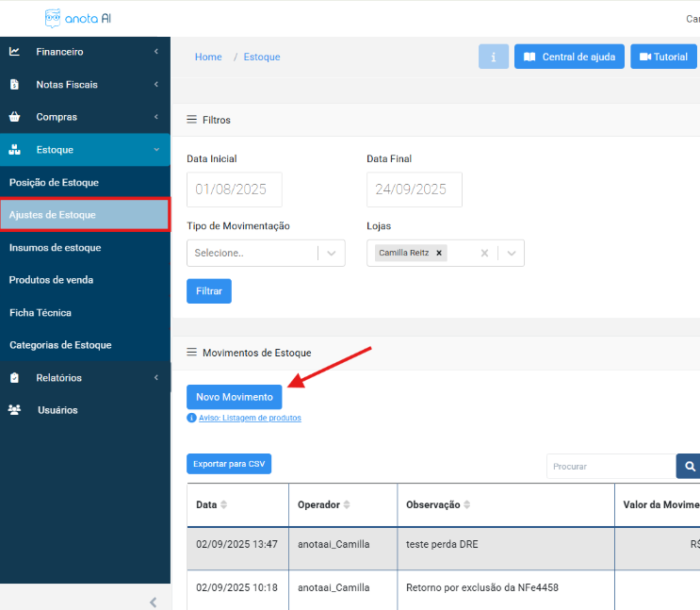This screenshot has width=700, height=610.
Task: Click the Novo Movimento button
Action: pos(234,397)
